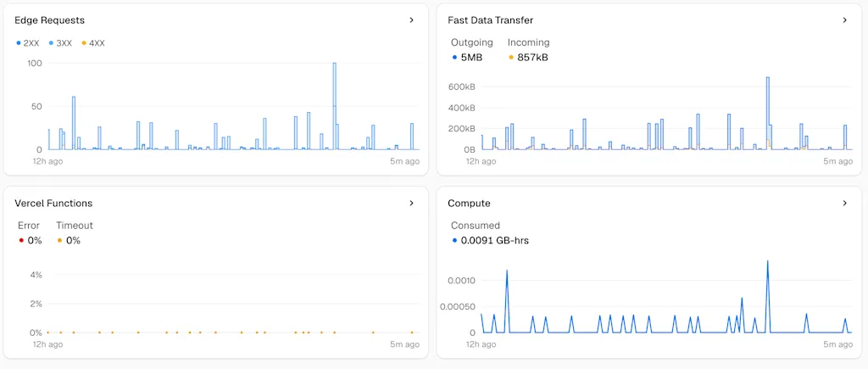
Task: Toggle the 3XX legend item
Action: pyautogui.click(x=61, y=43)
